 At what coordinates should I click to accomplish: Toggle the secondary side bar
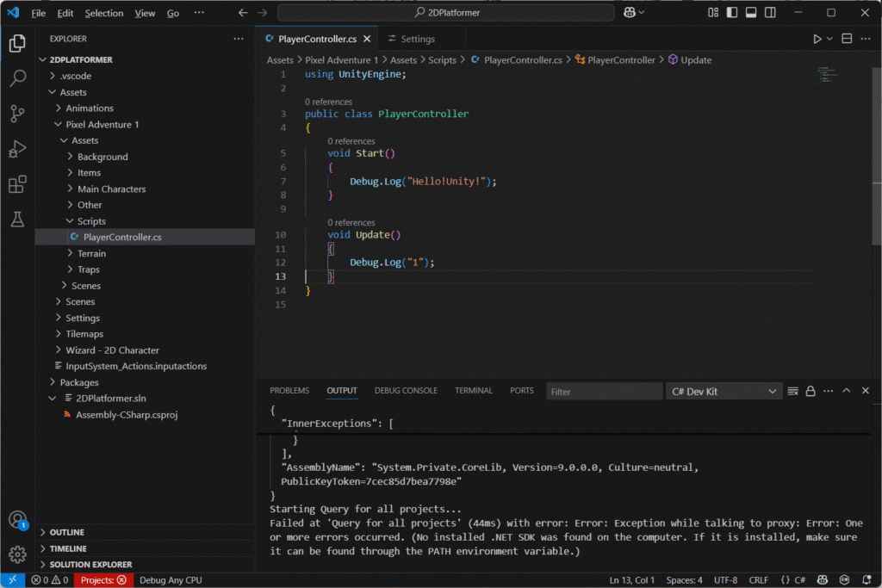[770, 12]
